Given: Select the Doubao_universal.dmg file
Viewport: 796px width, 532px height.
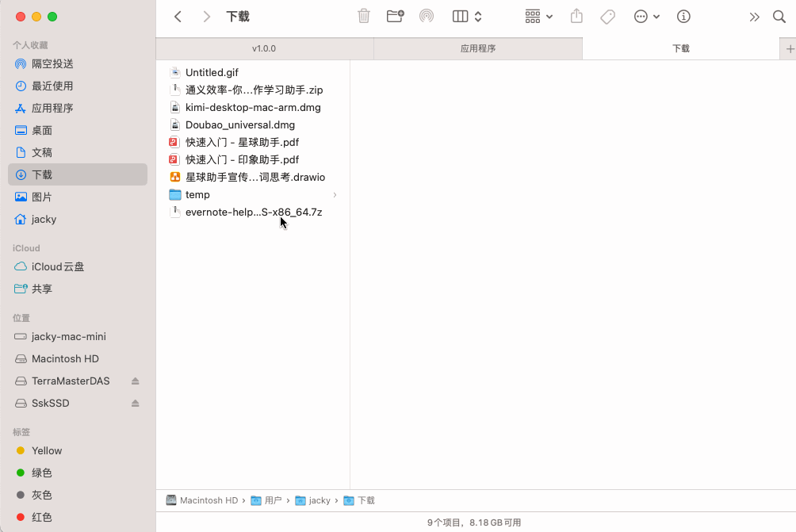Looking at the screenshot, I should 239,124.
